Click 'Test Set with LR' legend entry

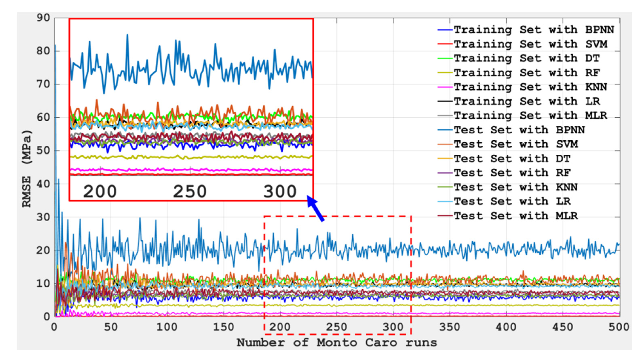512,201
